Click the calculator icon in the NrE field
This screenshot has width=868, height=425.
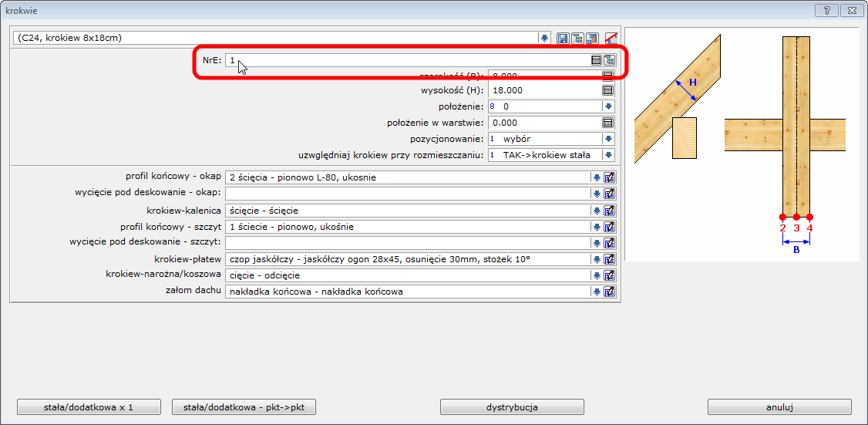tap(596, 60)
